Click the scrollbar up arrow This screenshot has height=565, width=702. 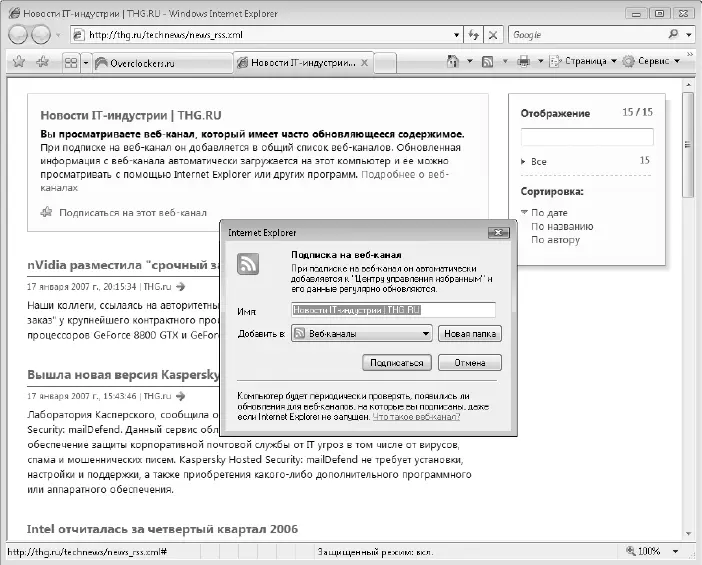pos(688,84)
